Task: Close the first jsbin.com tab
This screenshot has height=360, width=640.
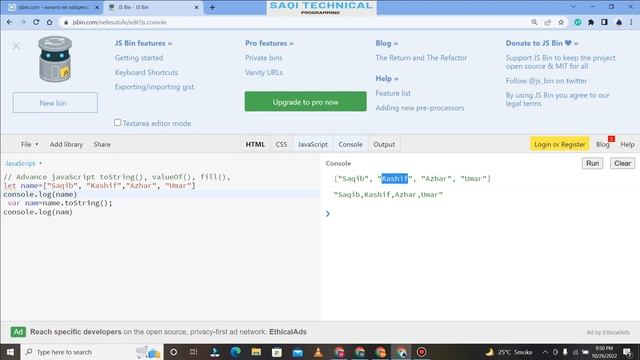Action: (97, 7)
